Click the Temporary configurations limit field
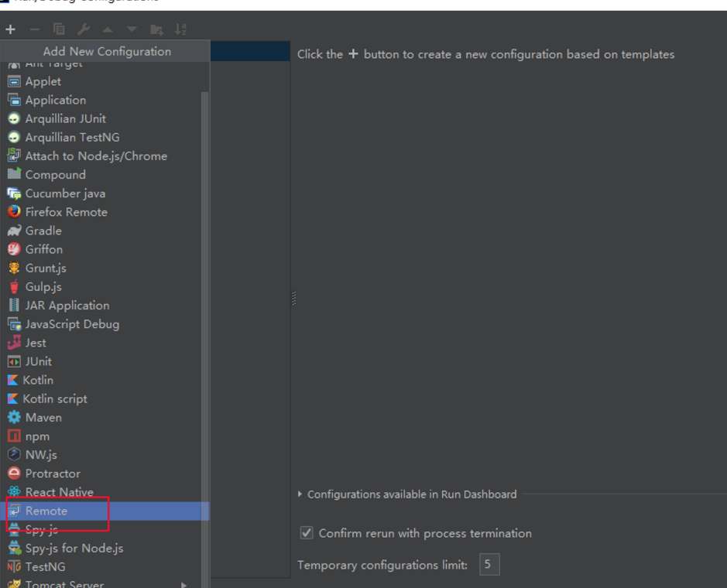The width and height of the screenshot is (727, 588). point(489,564)
